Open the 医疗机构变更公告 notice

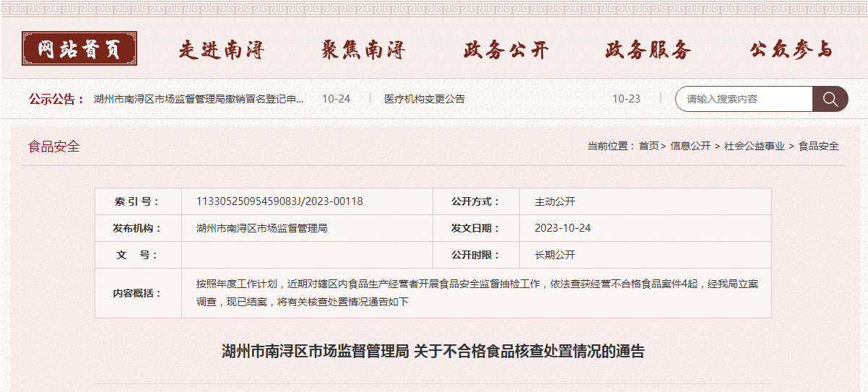[425, 99]
